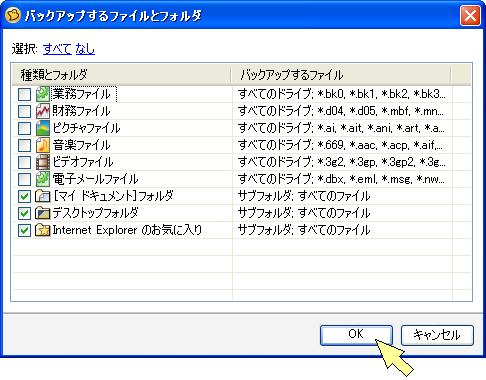Uncheck the デスクトップフォルダ checkbox

click(x=24, y=214)
